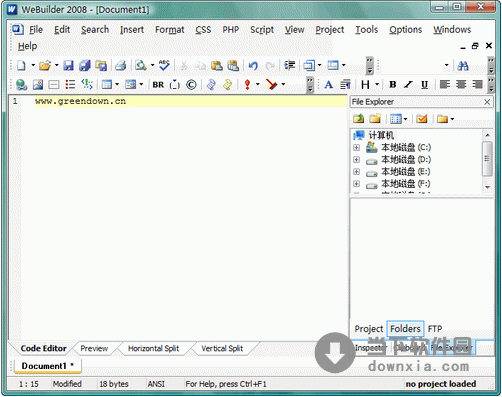Viewport: 502px width, 397px height.
Task: Click the Modified status bar entry
Action: coord(67,384)
